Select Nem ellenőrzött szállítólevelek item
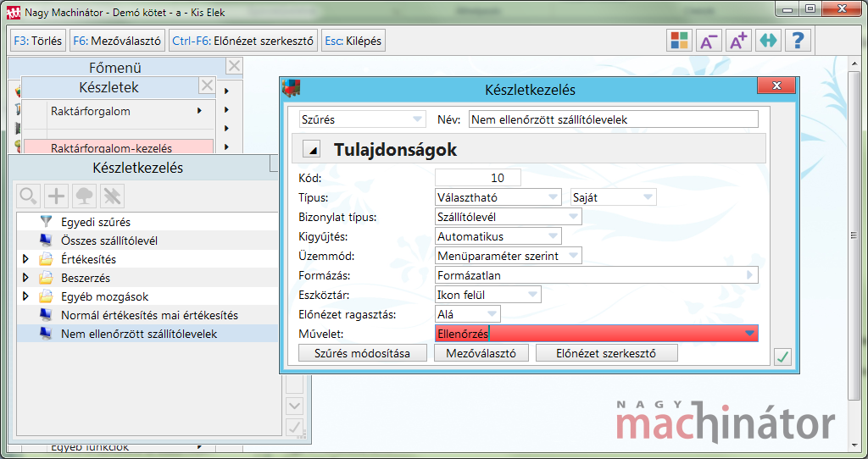868x459 pixels. [147, 334]
